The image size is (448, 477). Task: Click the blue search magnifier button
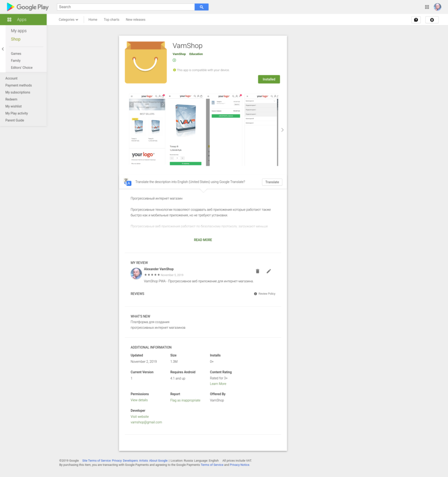click(201, 7)
